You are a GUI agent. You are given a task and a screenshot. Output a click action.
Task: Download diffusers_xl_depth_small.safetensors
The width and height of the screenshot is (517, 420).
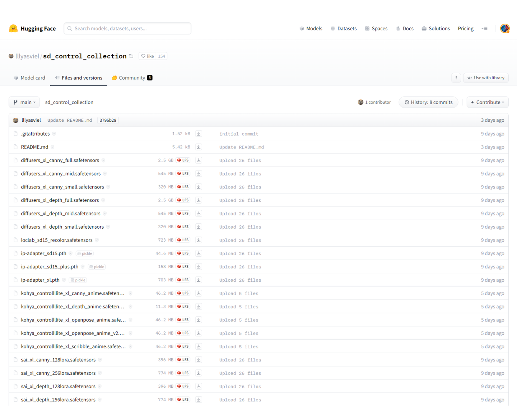[199, 227]
